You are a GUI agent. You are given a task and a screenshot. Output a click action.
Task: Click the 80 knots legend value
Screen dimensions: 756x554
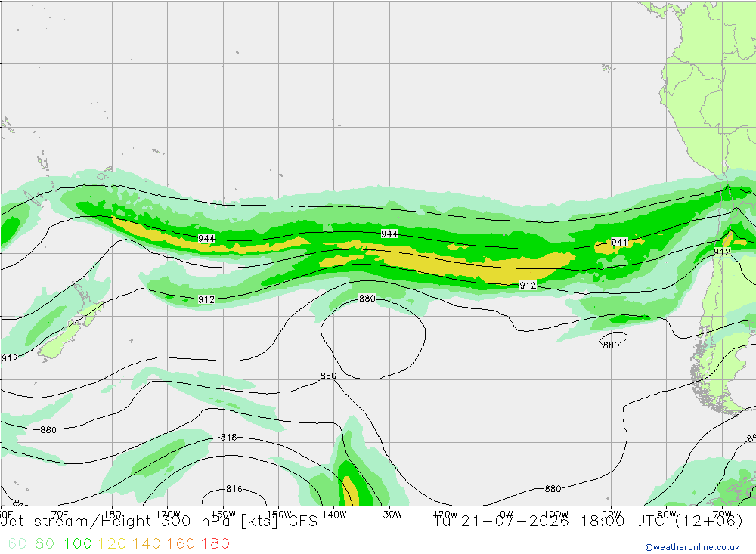point(45,544)
